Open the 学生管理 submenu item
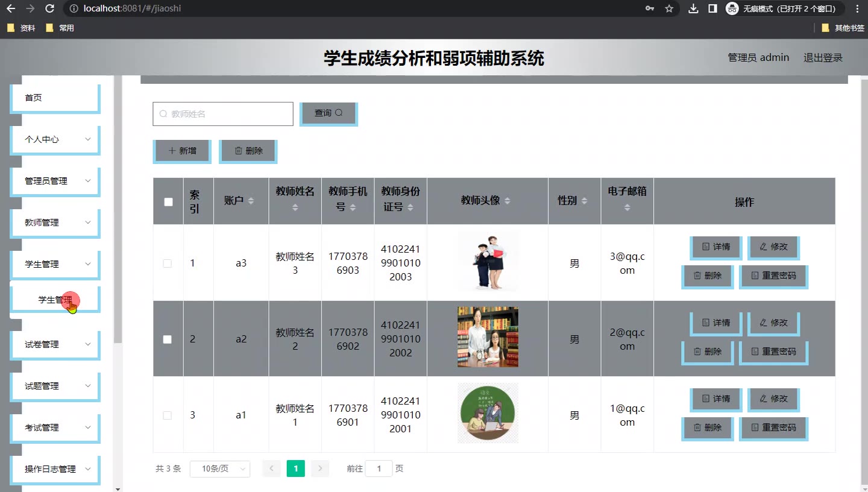 55,300
